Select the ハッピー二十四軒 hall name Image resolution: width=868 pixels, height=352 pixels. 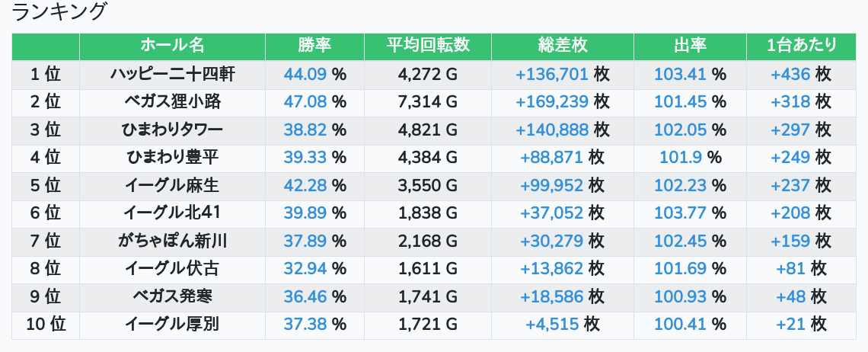pos(172,75)
